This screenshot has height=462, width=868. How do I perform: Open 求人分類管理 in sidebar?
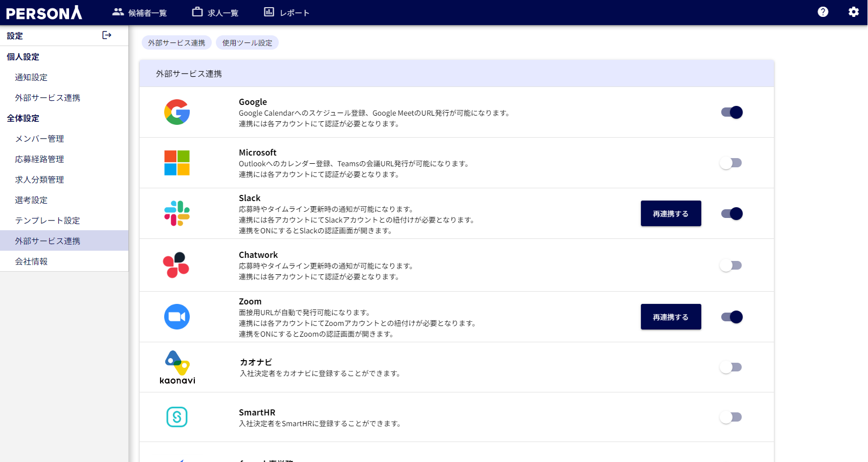click(64, 180)
